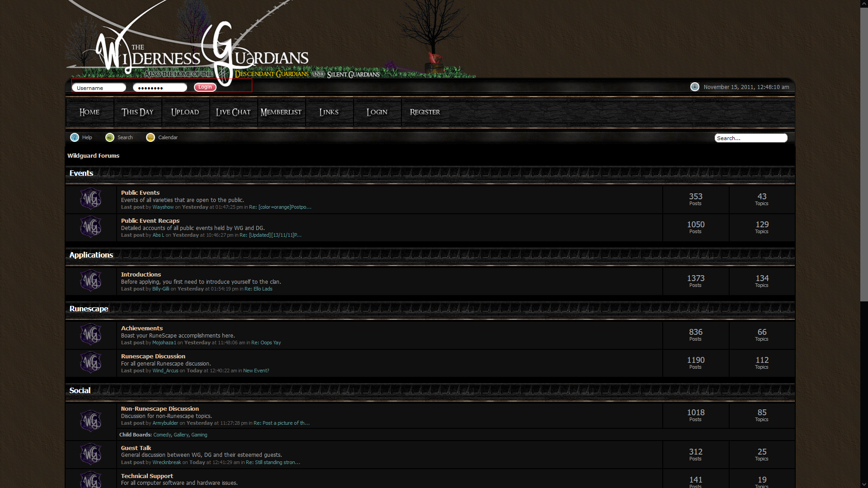The height and width of the screenshot is (488, 868).
Task: Open Mojohaza1's user profile link
Action: coord(164,343)
